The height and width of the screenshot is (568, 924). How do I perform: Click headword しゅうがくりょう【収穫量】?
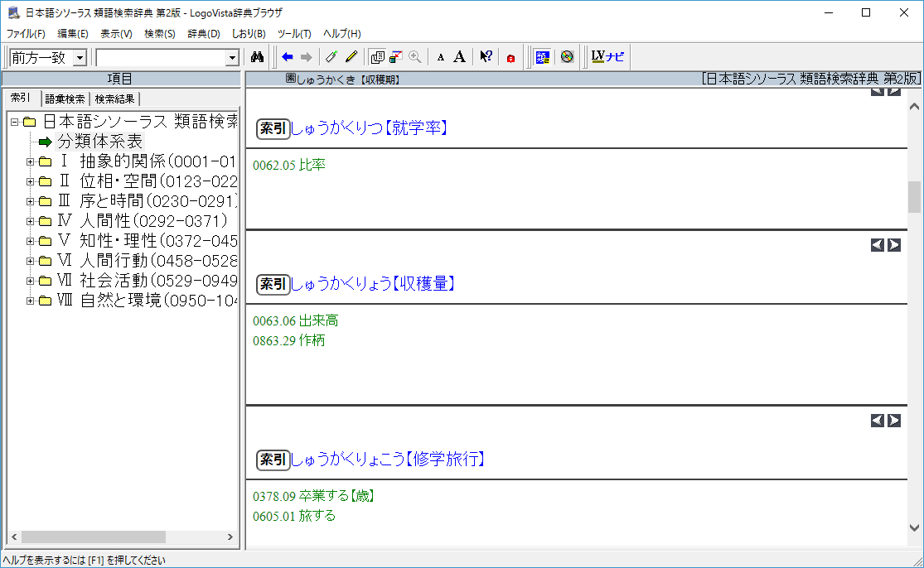[x=374, y=284]
